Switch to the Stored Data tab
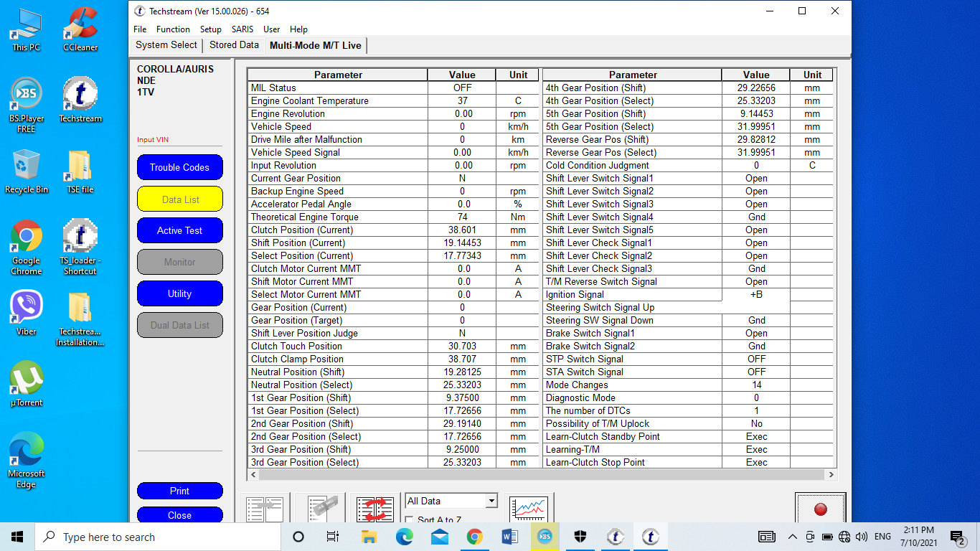The height and width of the screenshot is (551, 980). (234, 44)
